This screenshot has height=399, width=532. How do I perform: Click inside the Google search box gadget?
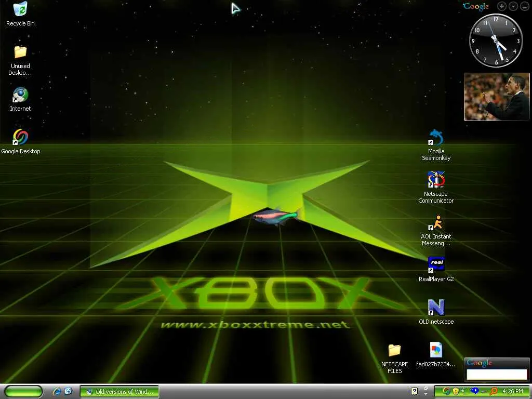(497, 374)
